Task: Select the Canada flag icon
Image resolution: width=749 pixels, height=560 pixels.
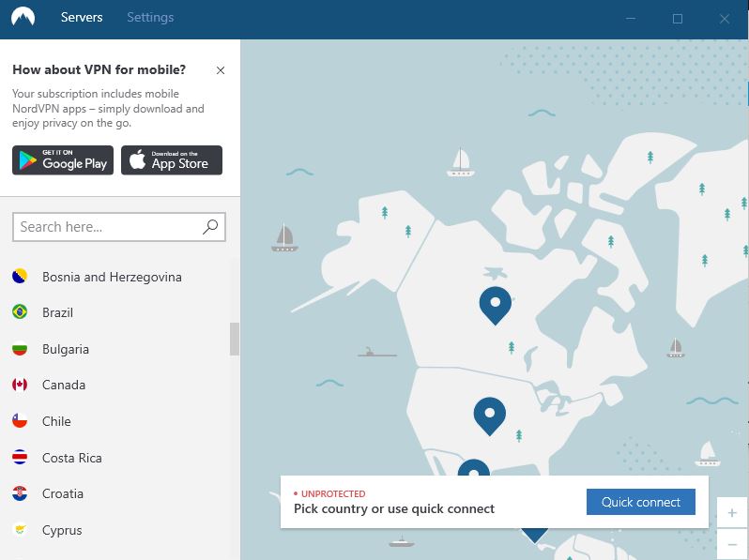Action: click(20, 385)
